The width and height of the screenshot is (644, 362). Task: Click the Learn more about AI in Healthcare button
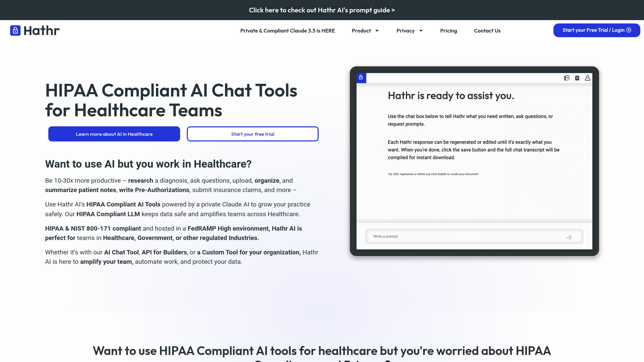coord(114,134)
